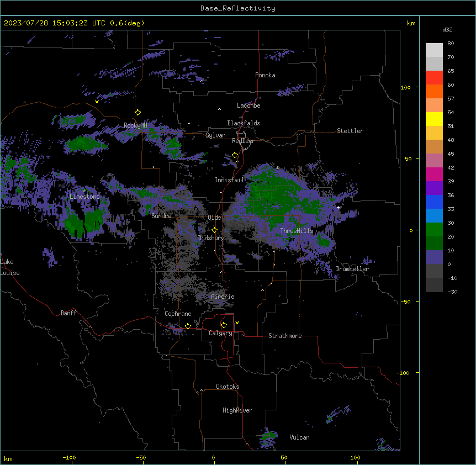476x465 pixels.
Task: Select the RockyMH label
Action: (x=135, y=125)
